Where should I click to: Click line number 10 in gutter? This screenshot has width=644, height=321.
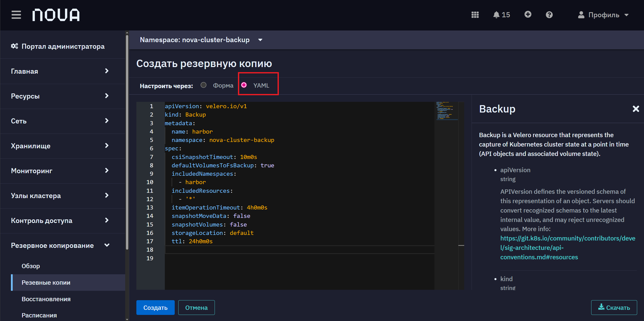(150, 182)
